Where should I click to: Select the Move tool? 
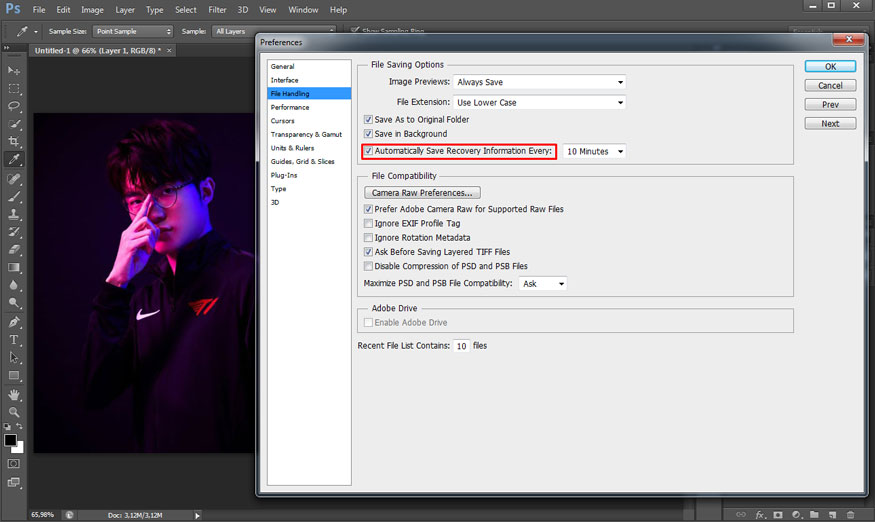pos(14,71)
